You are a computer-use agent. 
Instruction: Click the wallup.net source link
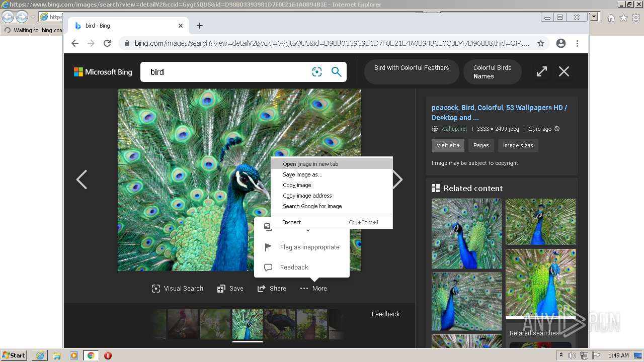point(454,129)
